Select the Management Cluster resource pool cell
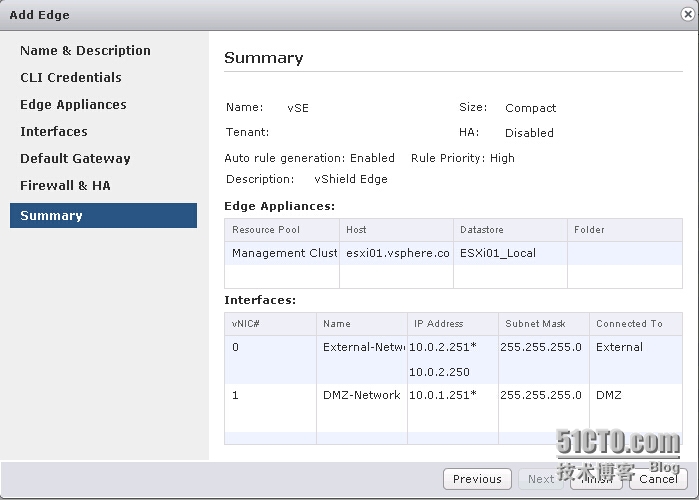 [282, 253]
